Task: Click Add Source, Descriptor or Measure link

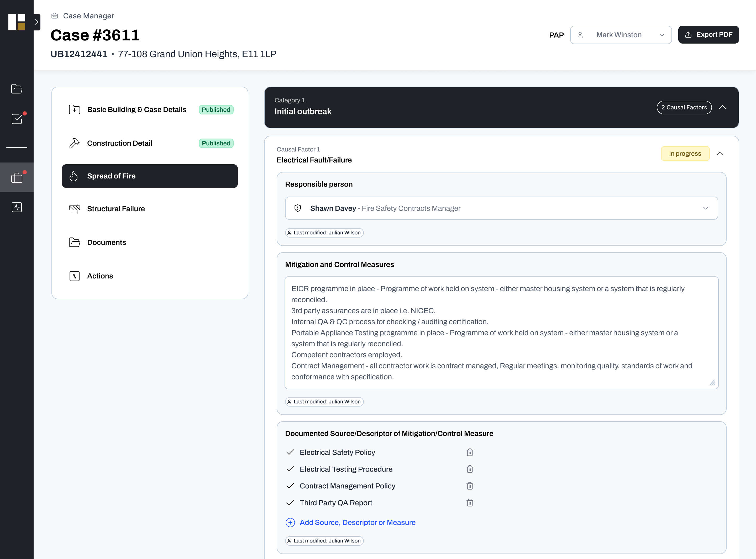Action: click(x=357, y=523)
